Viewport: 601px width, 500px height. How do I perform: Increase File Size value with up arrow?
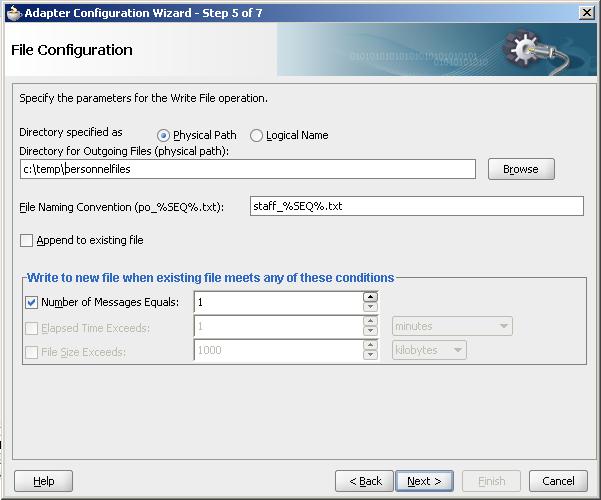pos(370,345)
